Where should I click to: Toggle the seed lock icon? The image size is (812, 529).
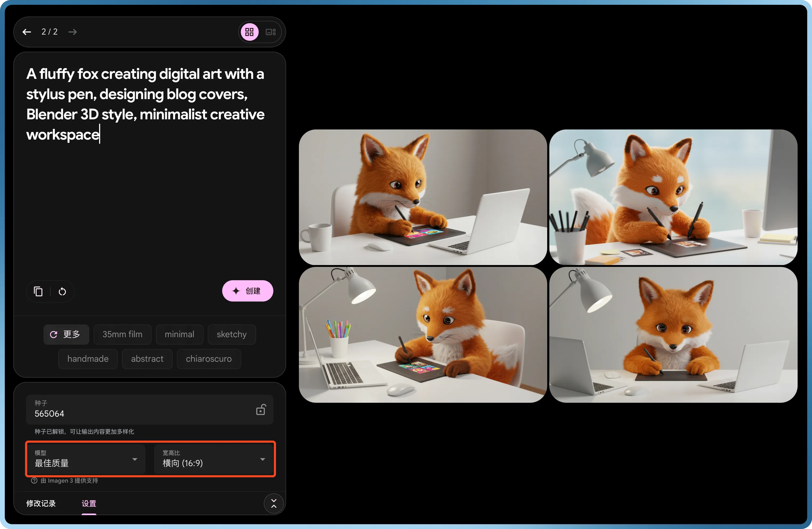(x=261, y=409)
